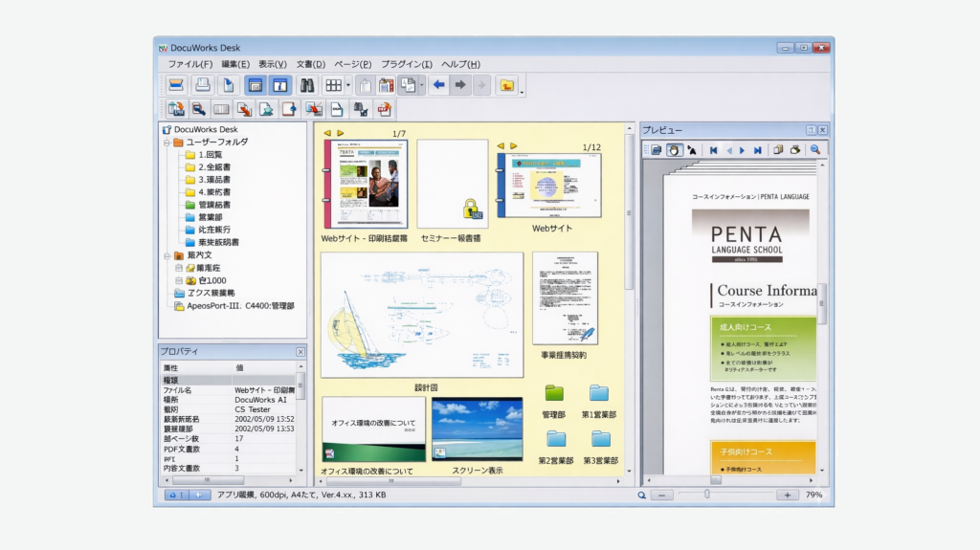Select the 設計図 sailboat drawing thumbnail
The height and width of the screenshot is (550, 980).
(x=421, y=315)
